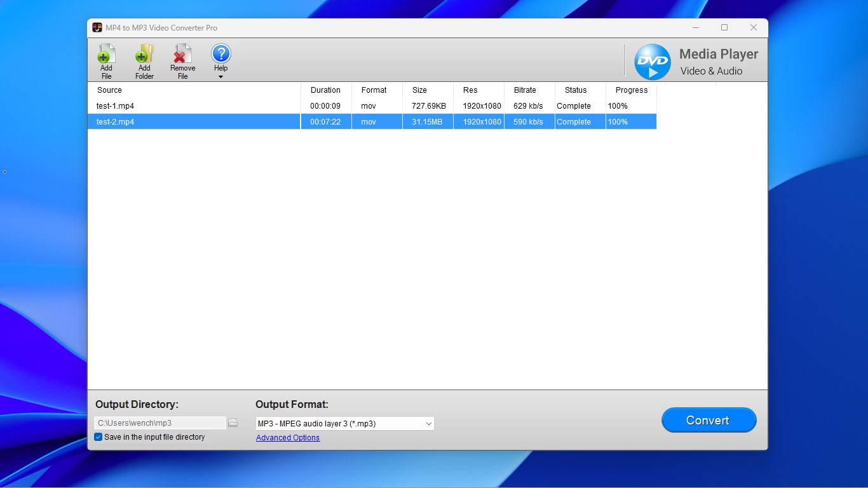Click the output directory path field
Viewport: 868px width, 488px height.
pyautogui.click(x=160, y=423)
